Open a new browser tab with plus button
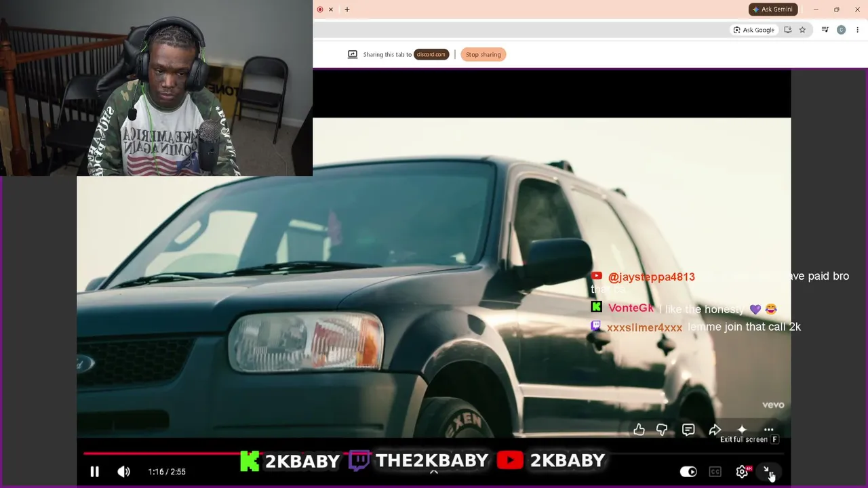This screenshot has height=488, width=868. [x=347, y=9]
